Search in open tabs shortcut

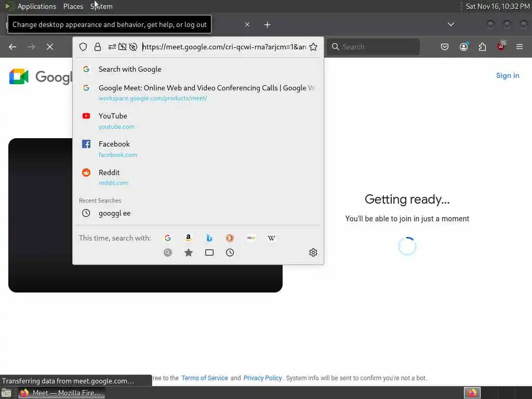pos(209,252)
